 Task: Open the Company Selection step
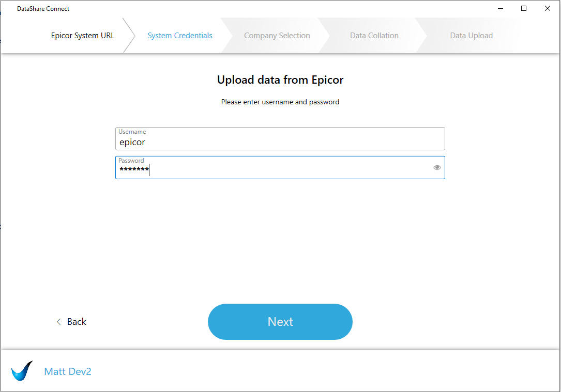[x=277, y=35]
